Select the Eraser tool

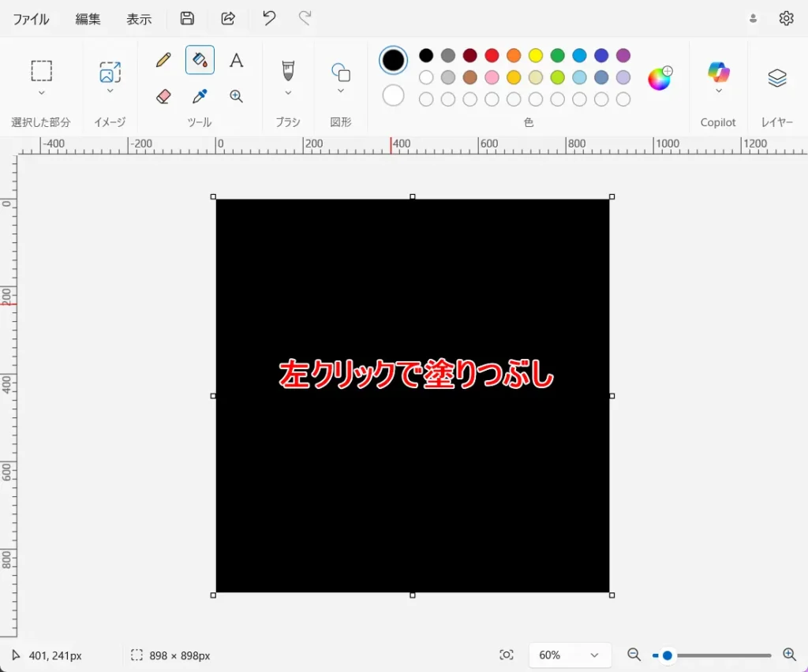(163, 96)
